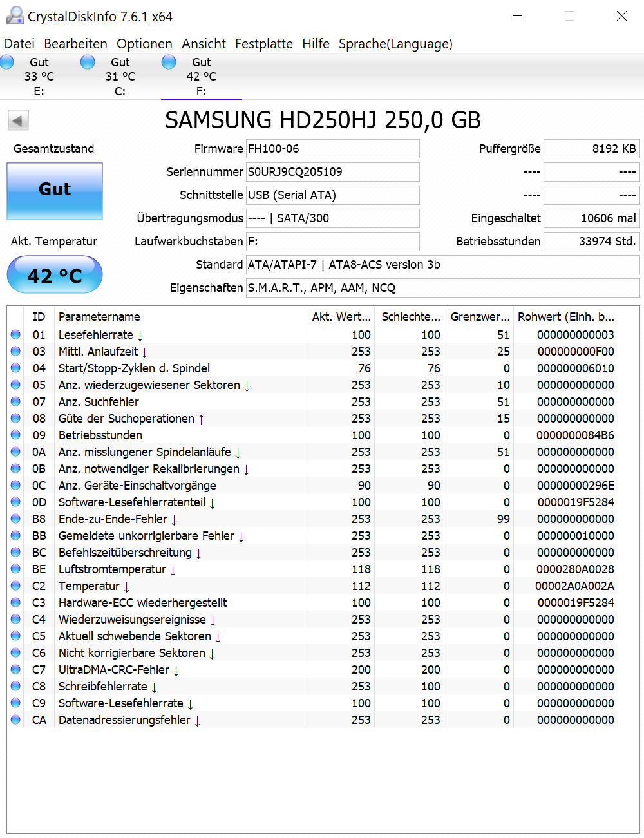
Task: Click the Betriebsstunden value 33974 Std.
Action: click(x=592, y=242)
